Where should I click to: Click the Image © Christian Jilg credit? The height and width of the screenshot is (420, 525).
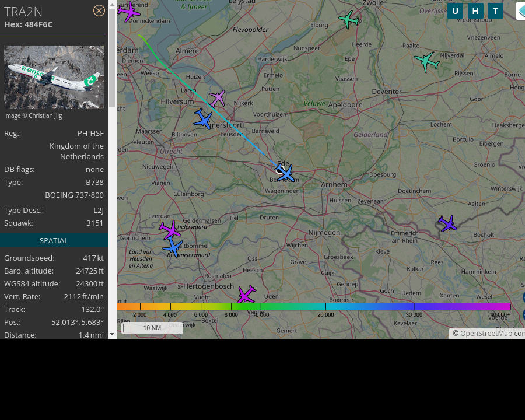pos(33,116)
